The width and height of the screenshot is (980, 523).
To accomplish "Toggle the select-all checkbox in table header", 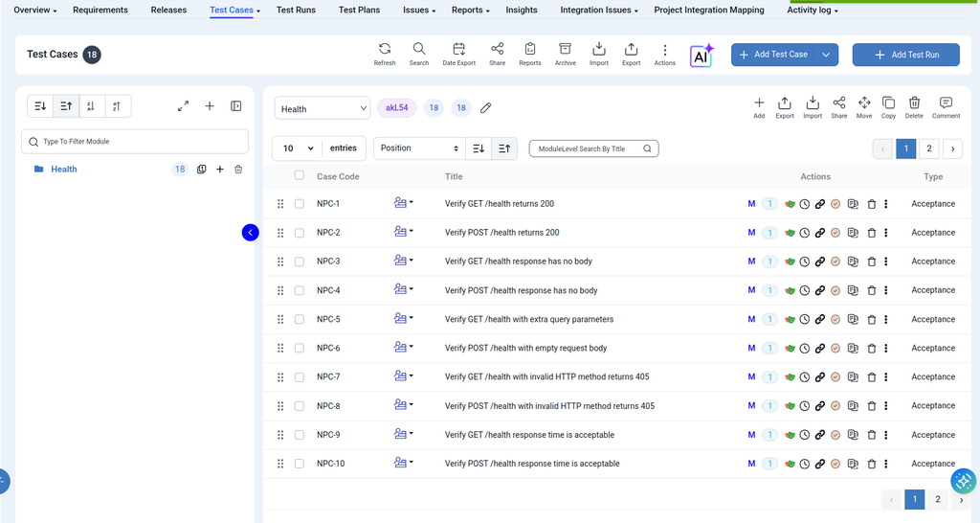I will click(300, 175).
